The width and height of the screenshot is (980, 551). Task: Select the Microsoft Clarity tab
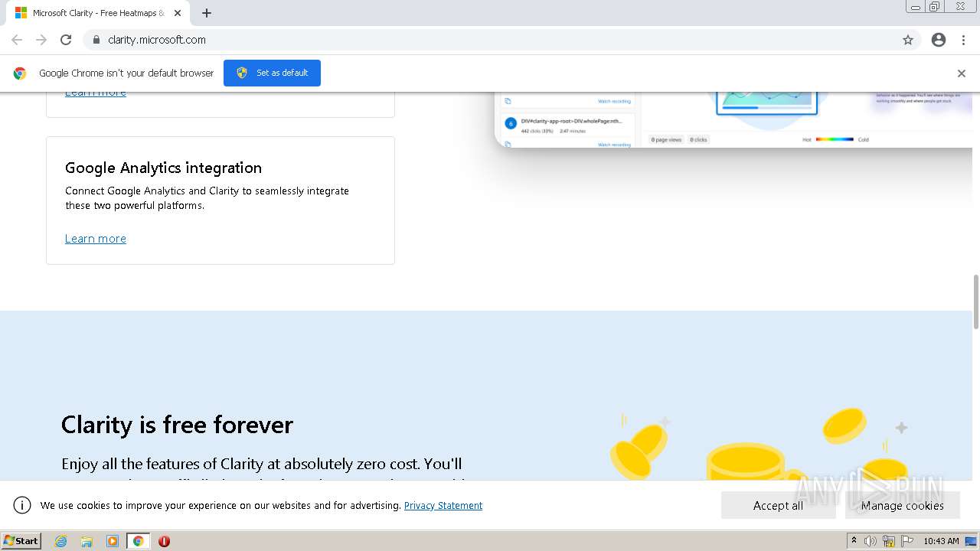98,13
